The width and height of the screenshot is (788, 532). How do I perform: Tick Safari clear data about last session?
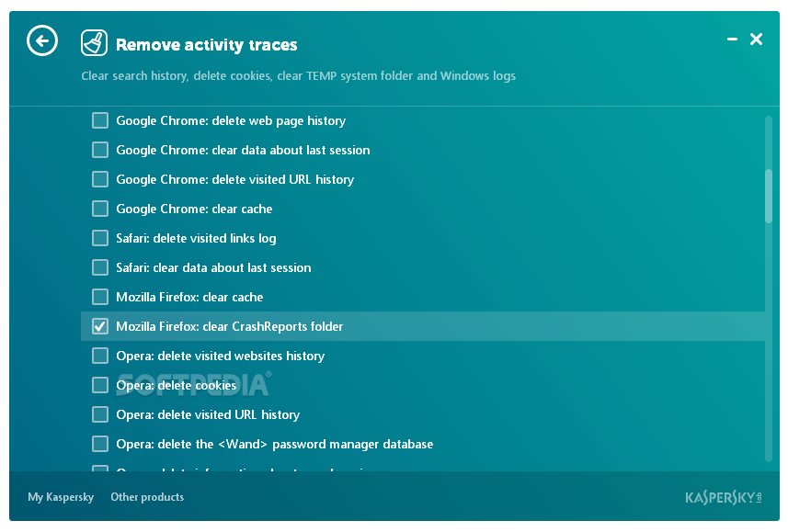point(100,267)
